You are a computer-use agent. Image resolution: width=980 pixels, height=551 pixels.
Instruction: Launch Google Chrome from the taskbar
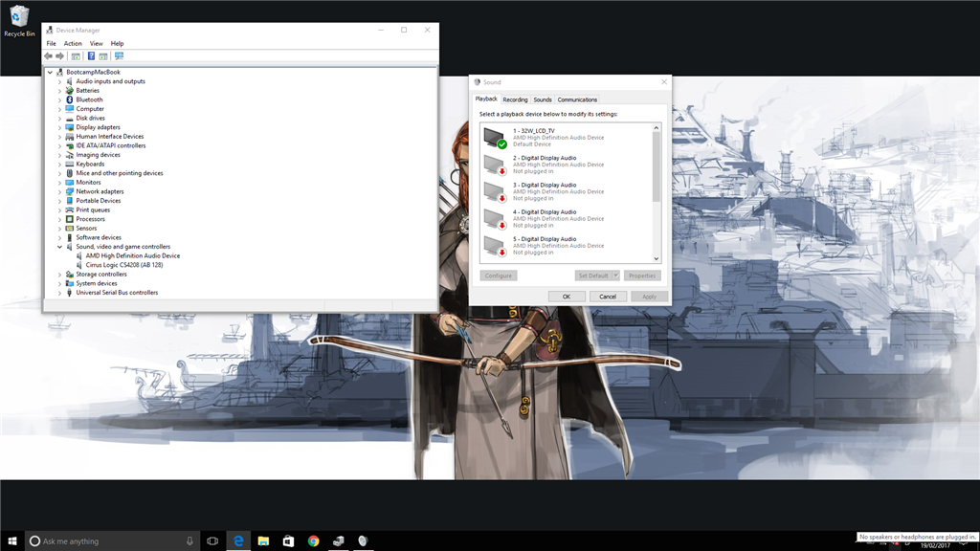coord(313,541)
